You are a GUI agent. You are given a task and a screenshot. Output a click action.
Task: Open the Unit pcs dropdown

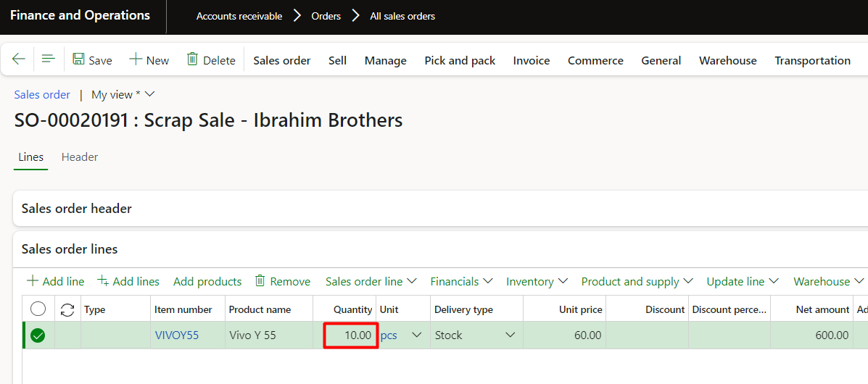[416, 335]
